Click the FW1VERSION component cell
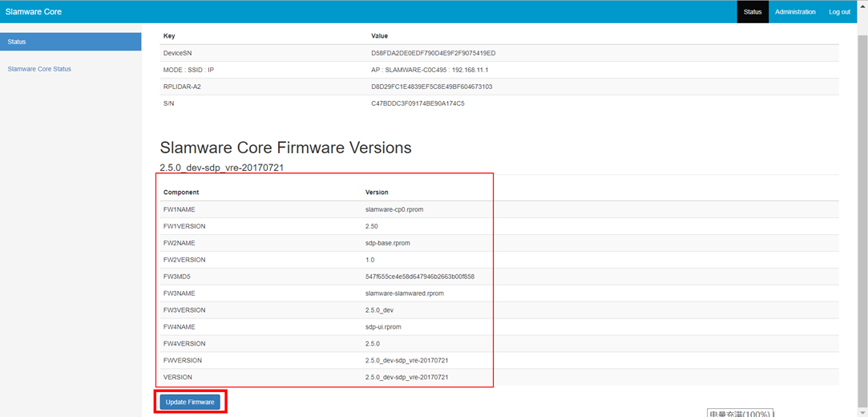The width and height of the screenshot is (868, 417). [184, 226]
